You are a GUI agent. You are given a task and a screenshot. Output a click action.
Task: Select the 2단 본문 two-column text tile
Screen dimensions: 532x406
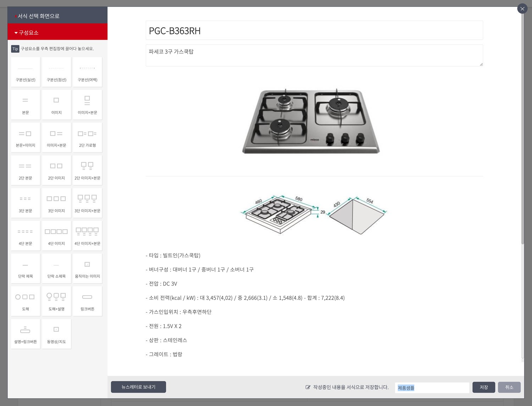pos(26,170)
